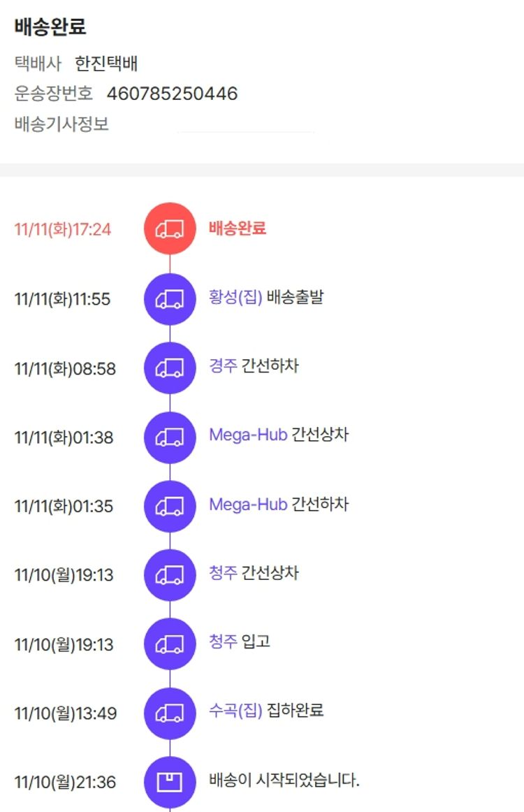Click the truck icon beside Mega-Hub 간선상차
Screen dimensions: 524x812
pyautogui.click(x=170, y=437)
